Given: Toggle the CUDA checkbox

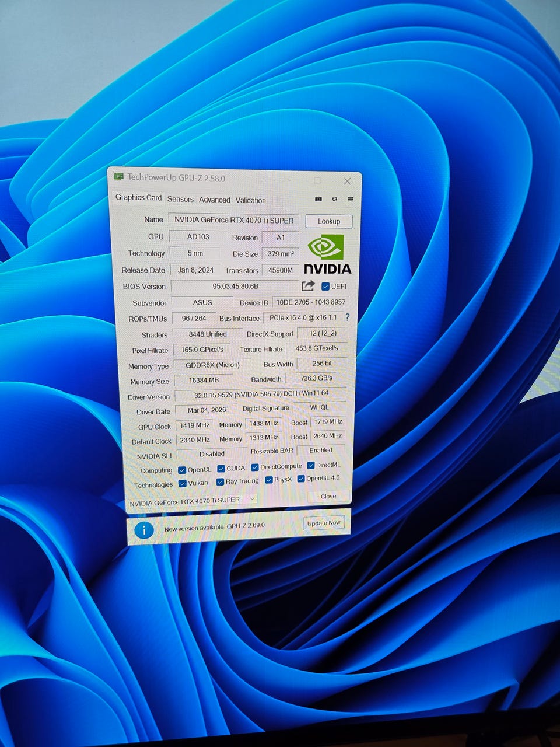Looking at the screenshot, I should click(221, 468).
